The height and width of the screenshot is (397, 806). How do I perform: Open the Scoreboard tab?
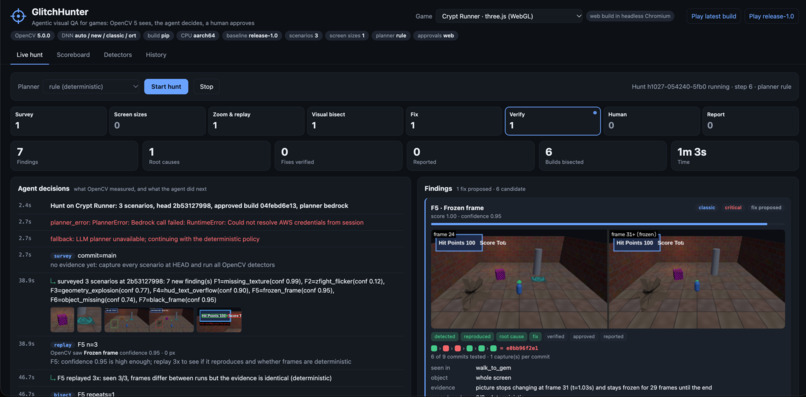(x=73, y=55)
